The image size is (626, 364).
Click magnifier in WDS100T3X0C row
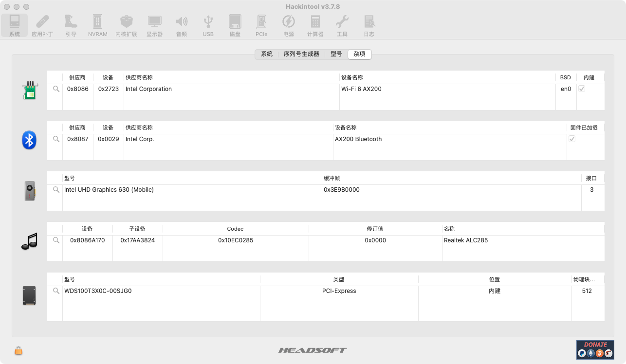56,291
